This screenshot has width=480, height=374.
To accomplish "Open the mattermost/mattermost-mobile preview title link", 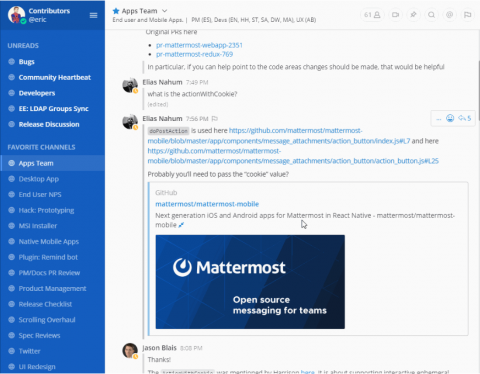I will point(207,204).
